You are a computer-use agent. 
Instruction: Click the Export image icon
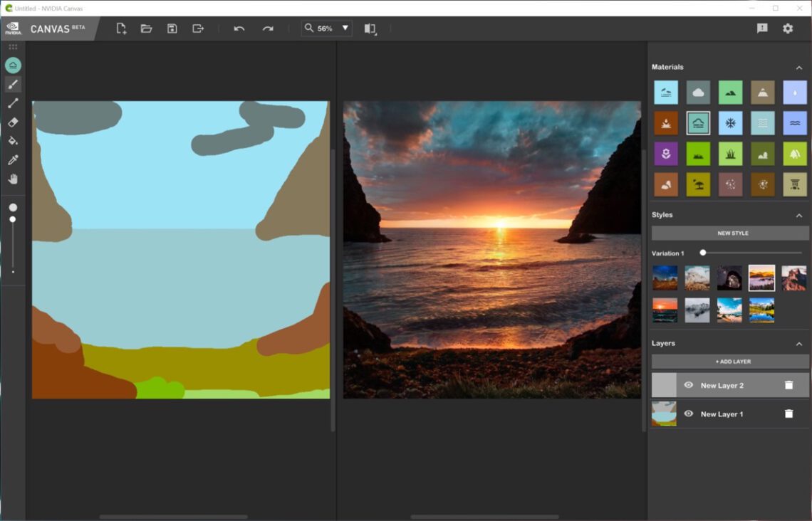tap(198, 28)
